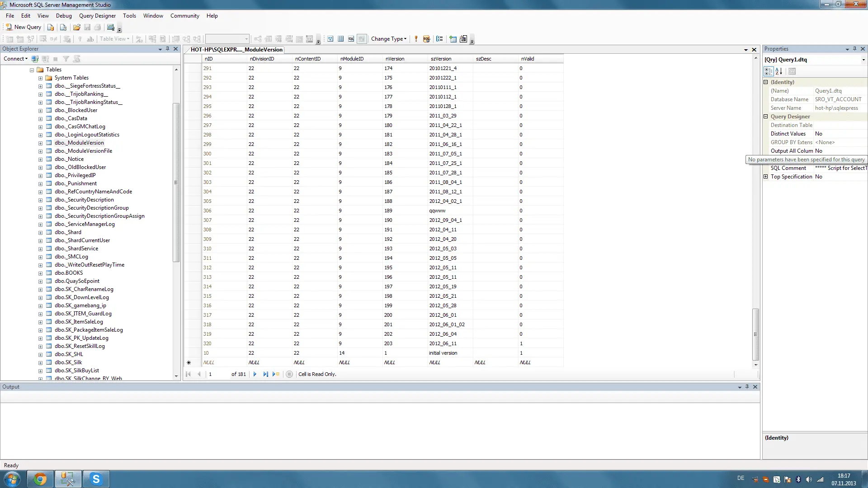
Task: Open the [Qry] Query1.dtq object dropdown
Action: (863, 60)
